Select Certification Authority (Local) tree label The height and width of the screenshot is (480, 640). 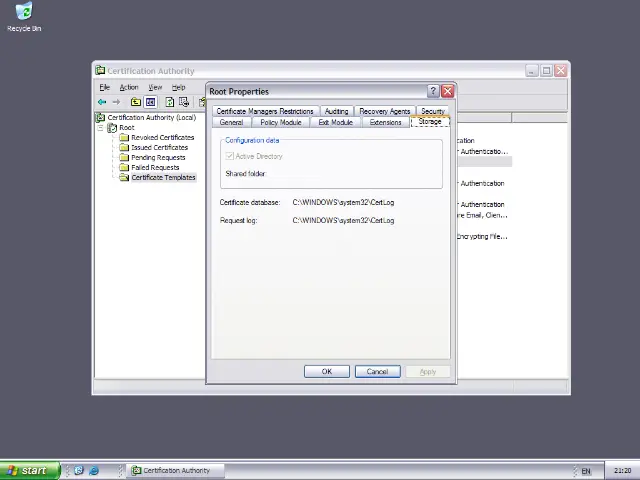coord(152,118)
